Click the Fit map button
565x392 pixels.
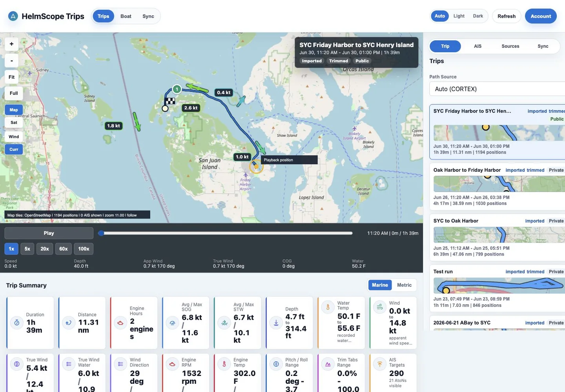tap(12, 77)
